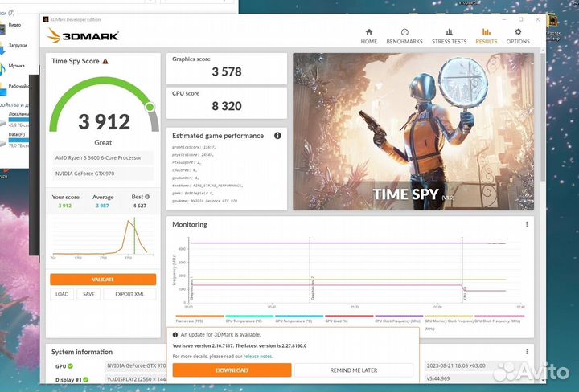Click the orange DOWNLOAD update button
This screenshot has width=579, height=392.
[232, 370]
